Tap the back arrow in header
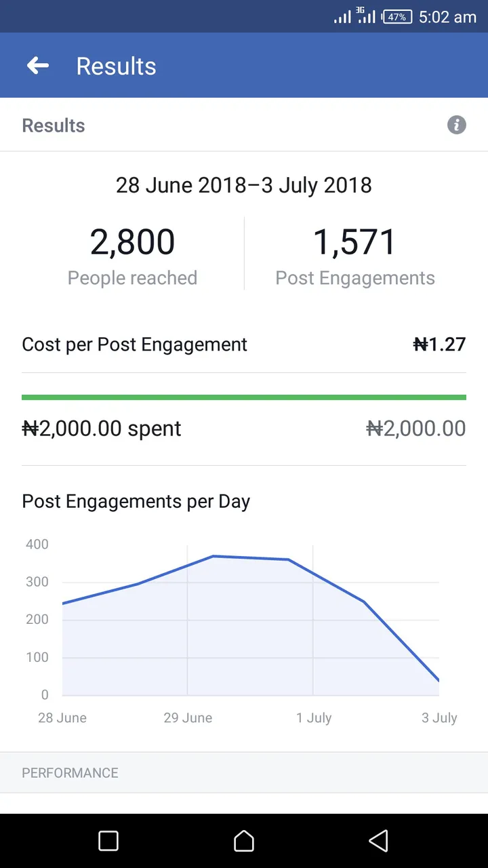488x868 pixels. pyautogui.click(x=38, y=66)
